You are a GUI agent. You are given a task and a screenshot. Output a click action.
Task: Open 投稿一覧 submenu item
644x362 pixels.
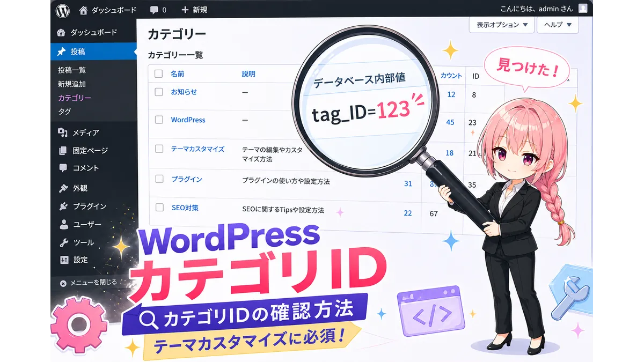[x=72, y=70]
